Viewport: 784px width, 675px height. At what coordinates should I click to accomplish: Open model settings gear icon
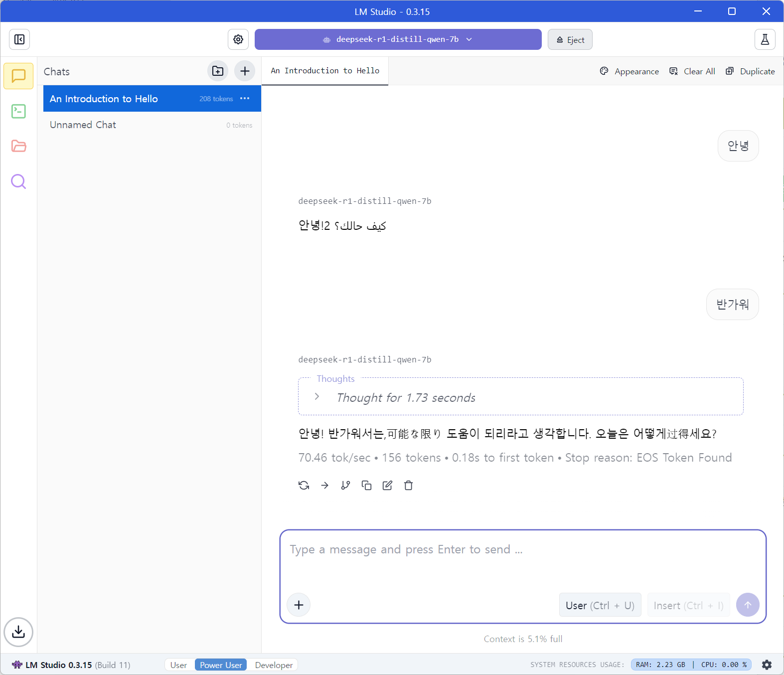click(x=238, y=39)
